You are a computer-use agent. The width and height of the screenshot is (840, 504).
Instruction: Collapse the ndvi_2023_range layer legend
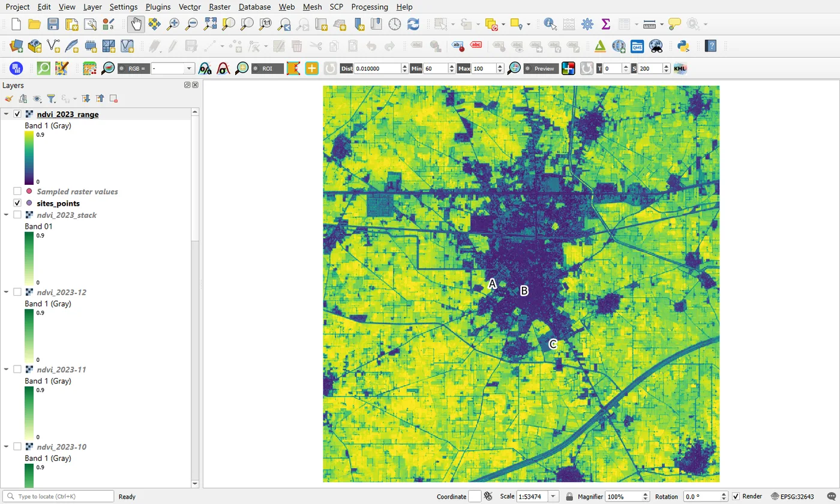coord(7,114)
